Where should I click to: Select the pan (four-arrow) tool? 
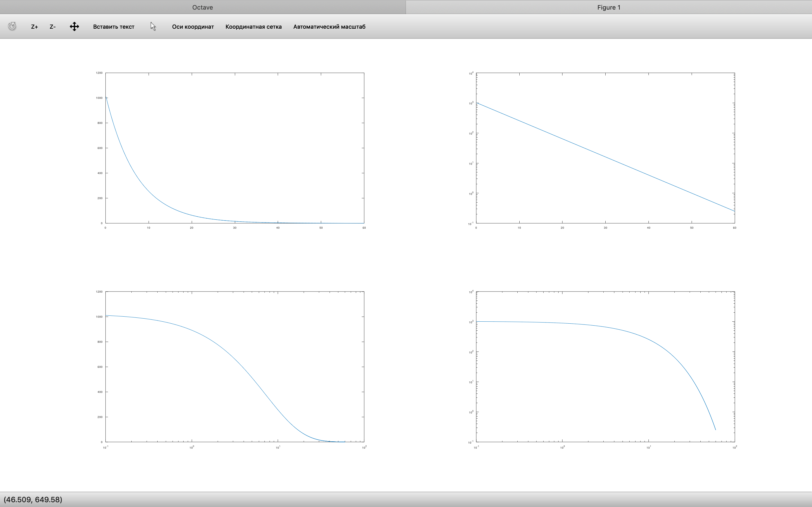[x=74, y=26]
